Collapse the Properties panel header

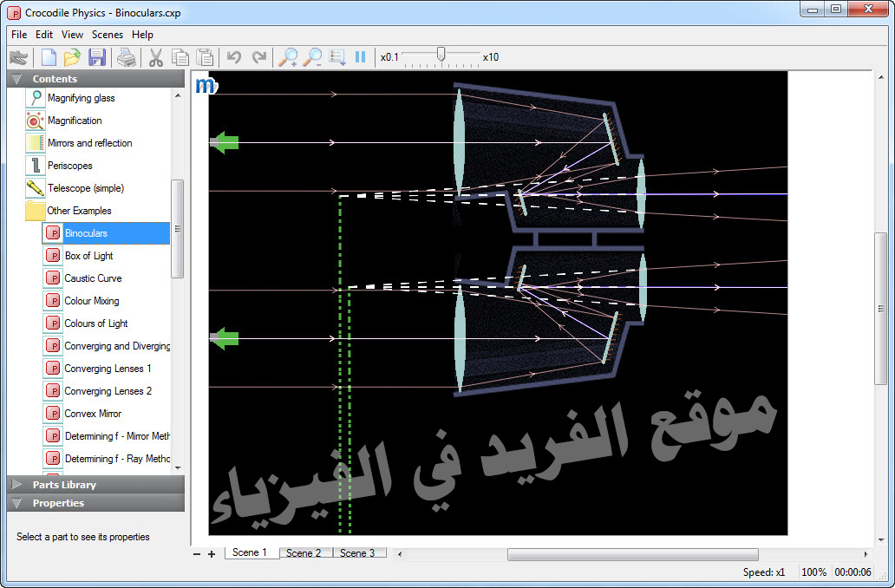tap(95, 503)
